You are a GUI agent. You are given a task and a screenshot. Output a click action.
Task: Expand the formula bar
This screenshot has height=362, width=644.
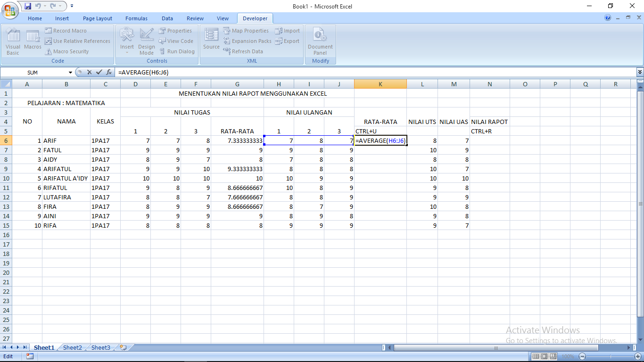(640, 72)
